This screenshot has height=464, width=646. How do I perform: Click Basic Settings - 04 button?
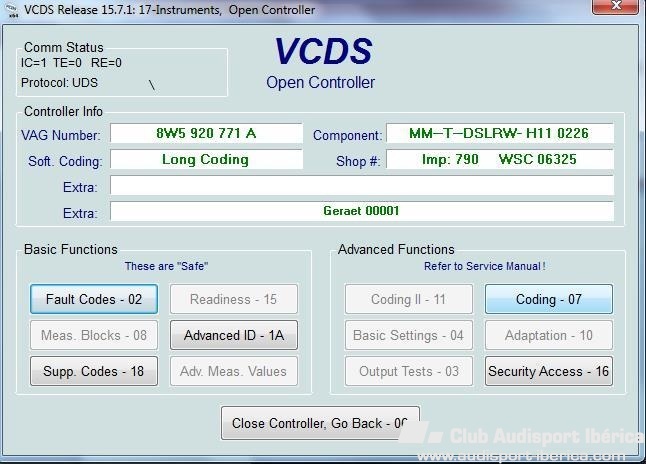pyautogui.click(x=409, y=335)
